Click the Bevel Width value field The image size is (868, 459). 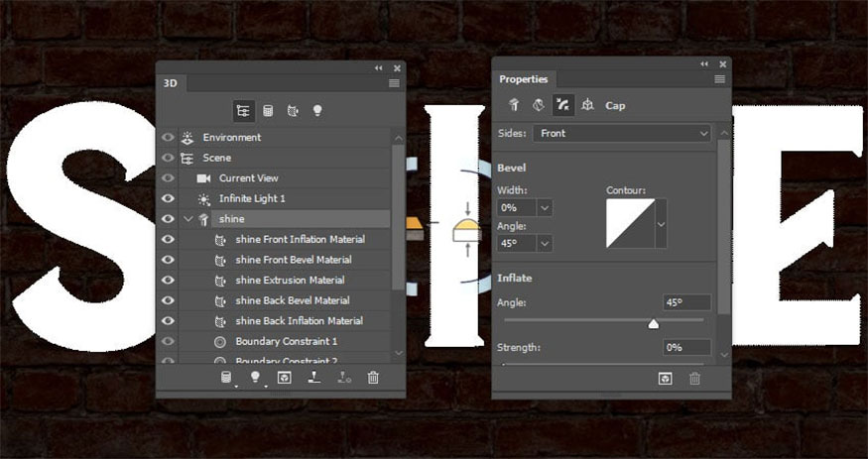[x=517, y=208]
